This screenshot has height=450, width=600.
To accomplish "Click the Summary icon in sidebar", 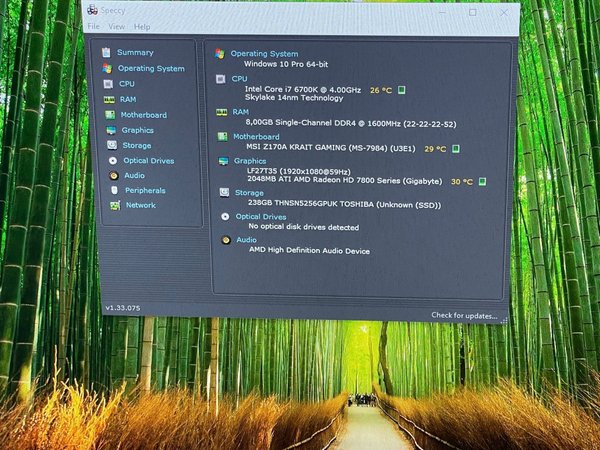I will pos(105,52).
